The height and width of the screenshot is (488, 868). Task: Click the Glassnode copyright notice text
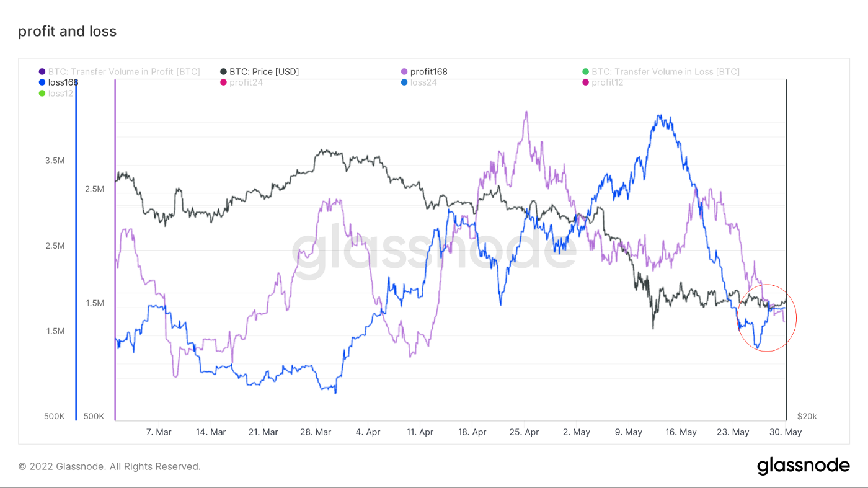(109, 466)
